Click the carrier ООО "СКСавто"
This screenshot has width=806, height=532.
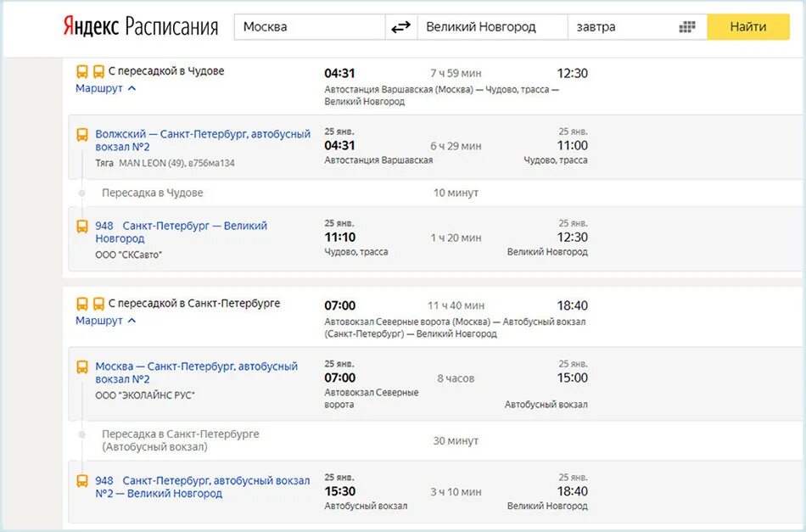click(x=128, y=255)
